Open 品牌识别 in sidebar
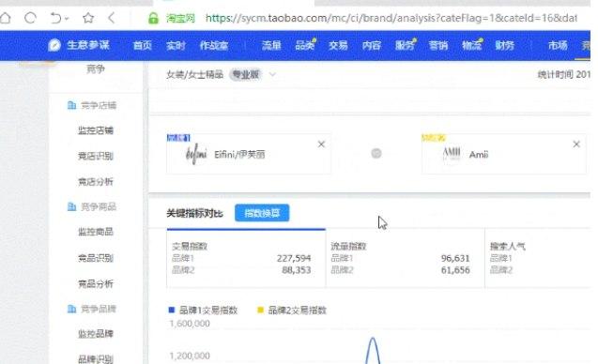Screen dimensions: 598x364 click(96, 359)
